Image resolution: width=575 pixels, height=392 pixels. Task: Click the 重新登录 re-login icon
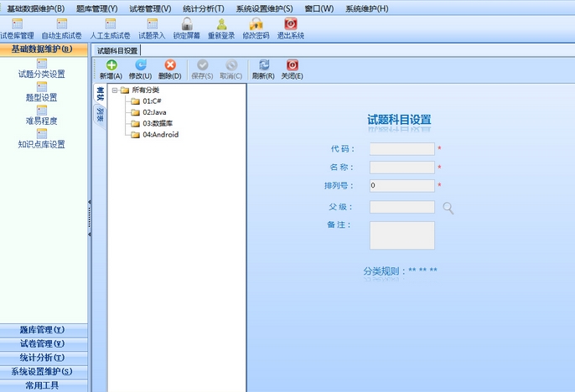point(221,24)
